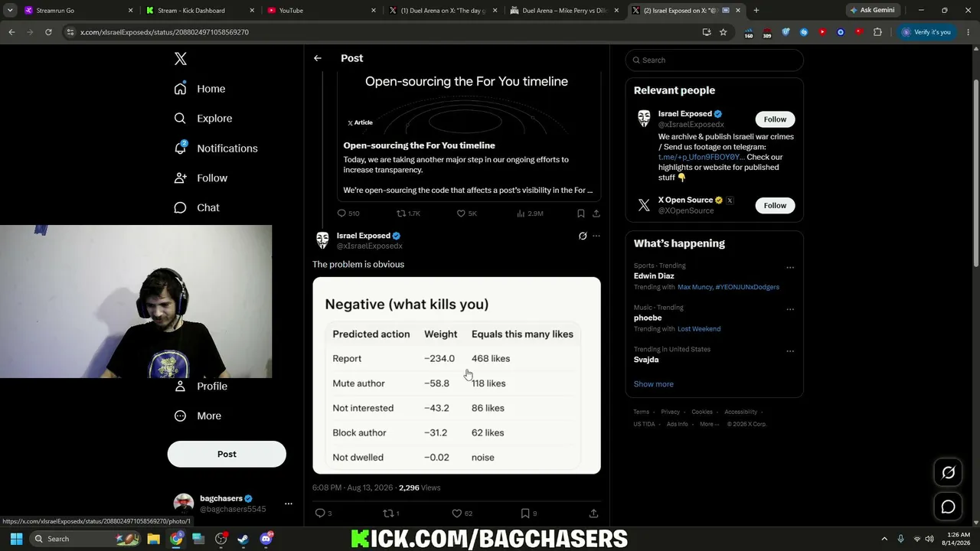Open the Windows Start menu

click(16, 539)
